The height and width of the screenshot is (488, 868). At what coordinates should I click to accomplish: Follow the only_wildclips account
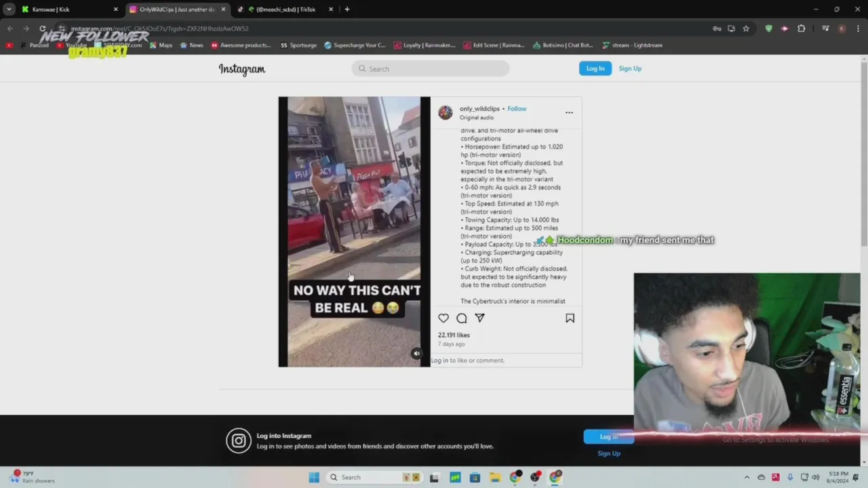(517, 108)
